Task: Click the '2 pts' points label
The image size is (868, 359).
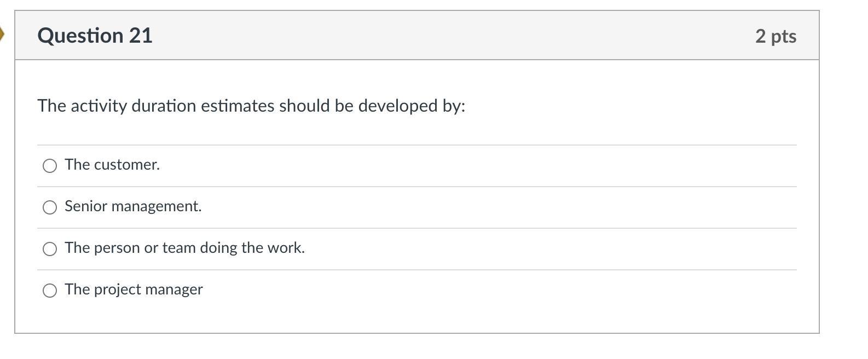Action: click(x=776, y=36)
